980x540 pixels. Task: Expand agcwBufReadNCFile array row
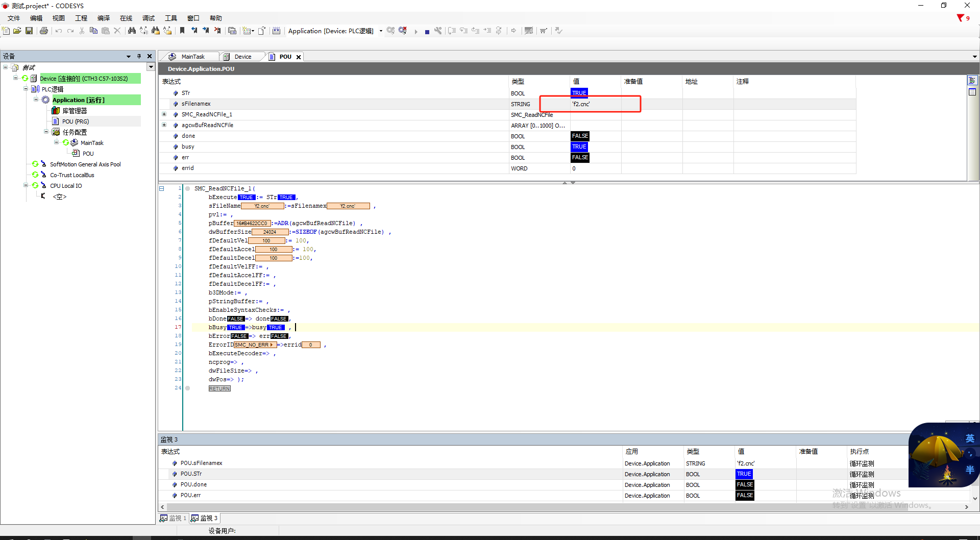[x=164, y=125]
